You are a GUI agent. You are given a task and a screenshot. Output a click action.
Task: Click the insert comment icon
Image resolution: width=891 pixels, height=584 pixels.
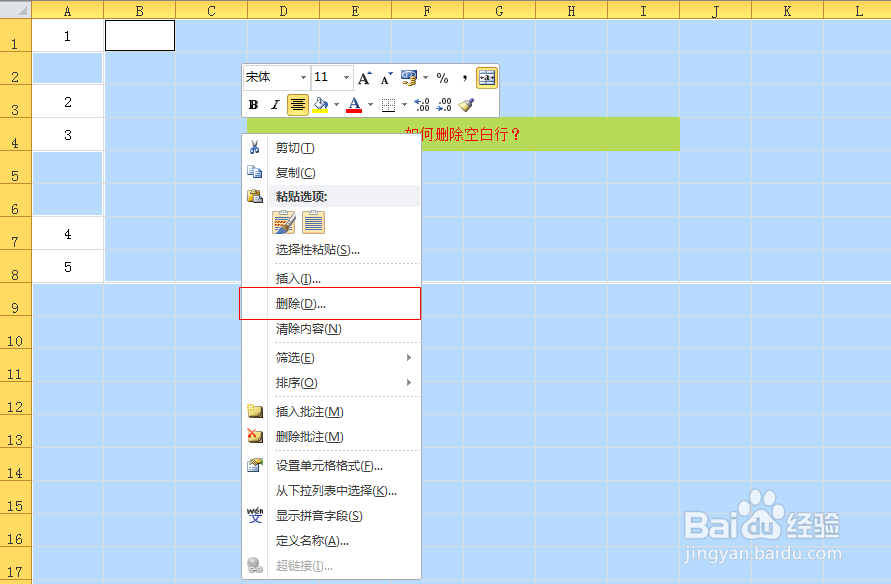point(255,411)
